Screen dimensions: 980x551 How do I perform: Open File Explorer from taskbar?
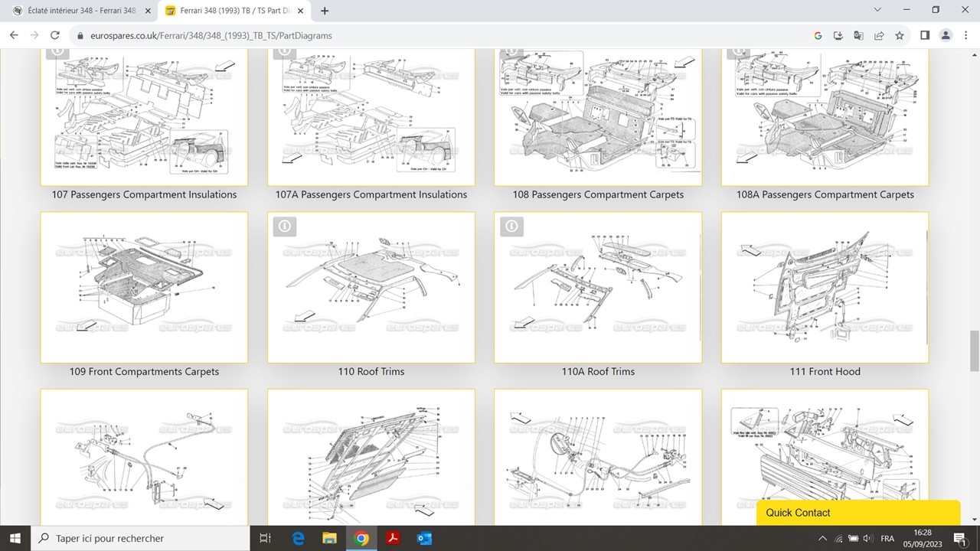point(330,538)
